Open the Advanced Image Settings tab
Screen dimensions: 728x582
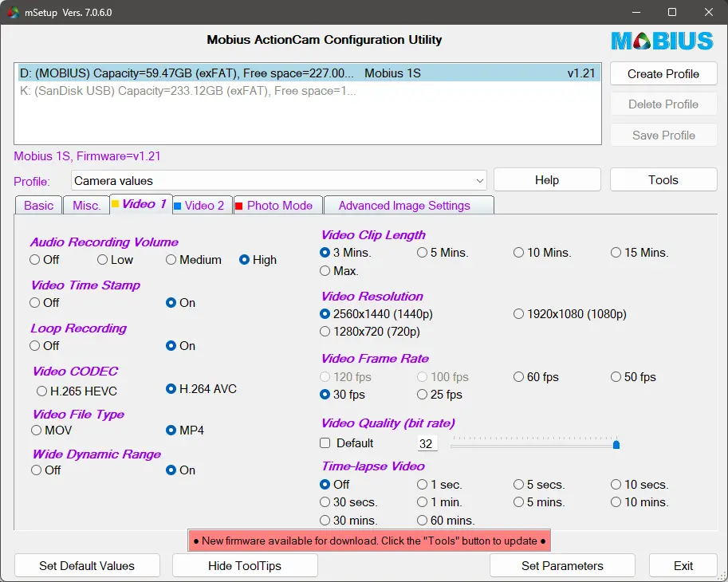[408, 206]
